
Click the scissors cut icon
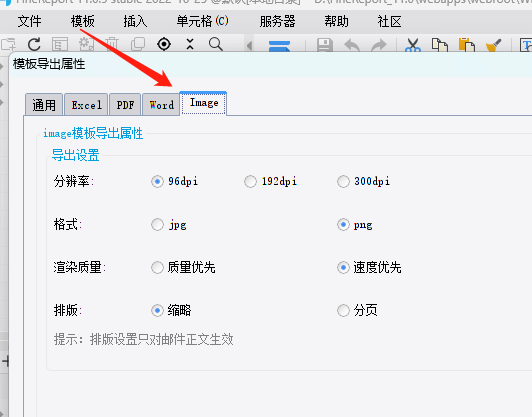413,45
